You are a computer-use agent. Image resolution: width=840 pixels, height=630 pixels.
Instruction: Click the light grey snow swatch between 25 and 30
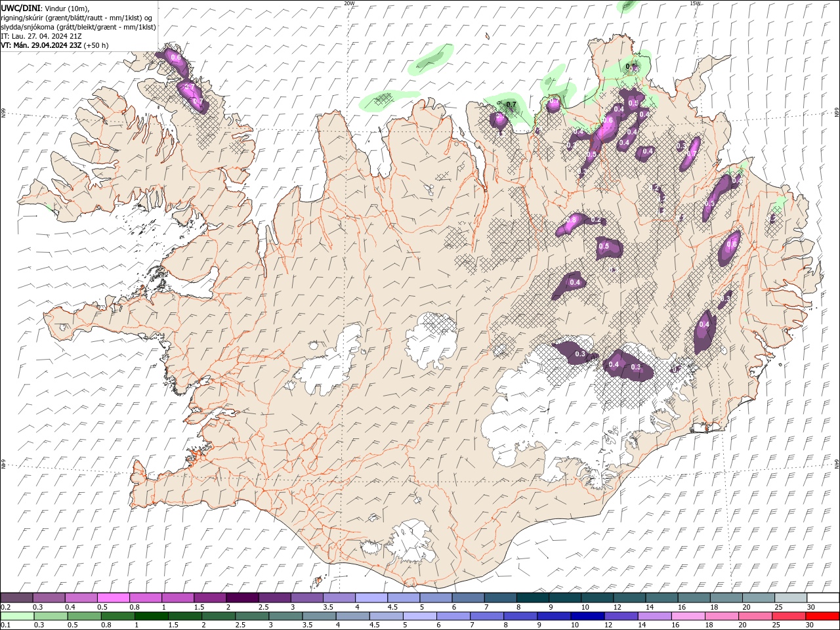tap(790, 598)
